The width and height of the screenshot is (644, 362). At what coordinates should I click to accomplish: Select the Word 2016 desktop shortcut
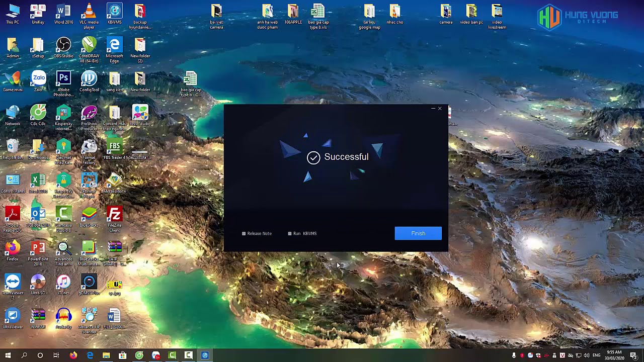click(63, 14)
